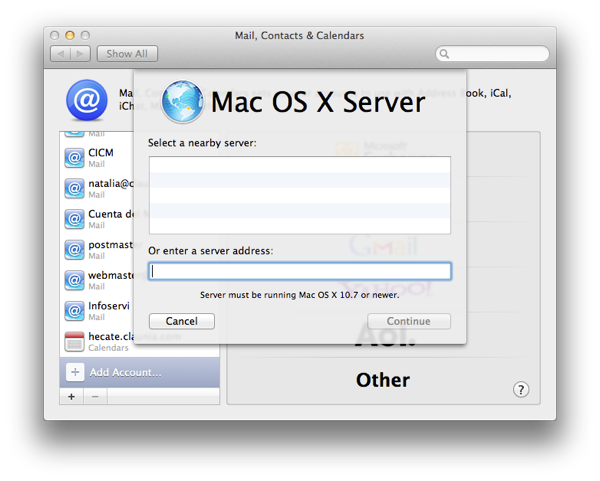
Task: Click the Mac OS X Server globe icon
Action: pos(183,101)
